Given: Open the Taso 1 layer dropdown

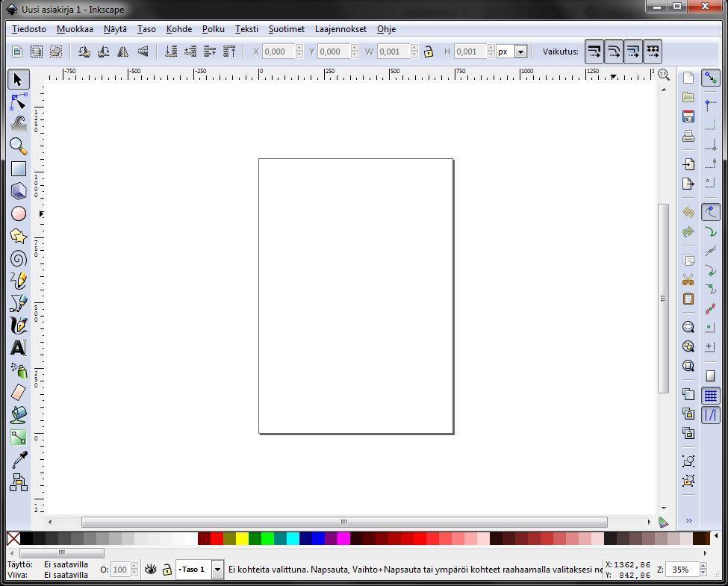Looking at the screenshot, I should tap(217, 570).
